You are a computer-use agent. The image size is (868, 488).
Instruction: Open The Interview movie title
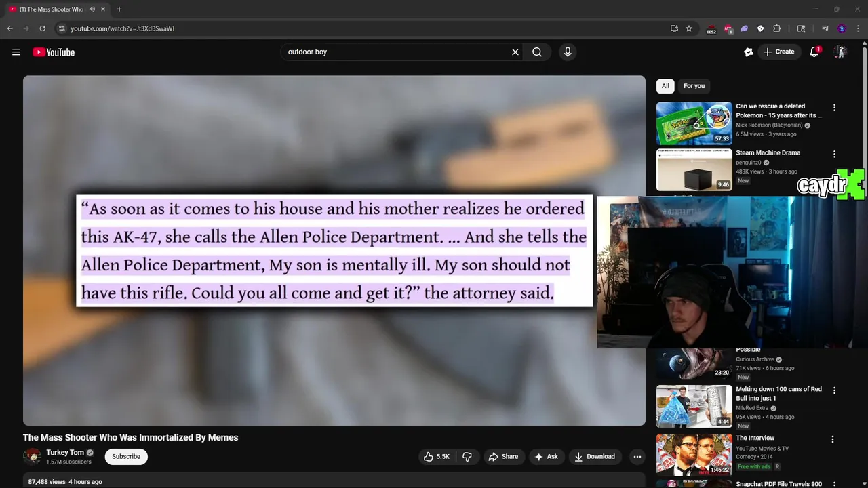coord(755,439)
